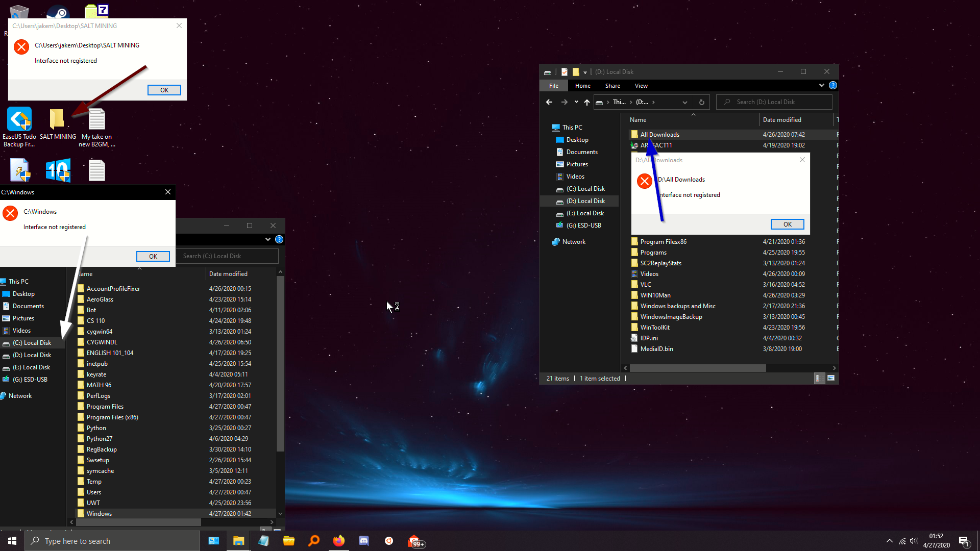Expand the address bar dropdown in Explorer
This screenshot has height=551, width=980.
[x=685, y=102]
